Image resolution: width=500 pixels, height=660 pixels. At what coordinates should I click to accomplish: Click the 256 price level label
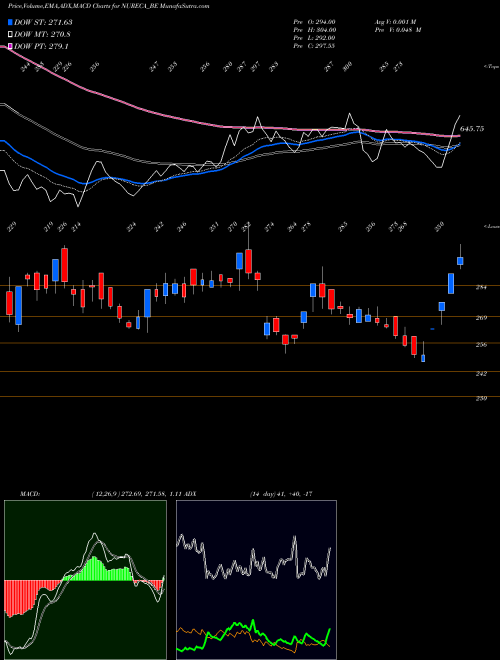click(x=481, y=345)
